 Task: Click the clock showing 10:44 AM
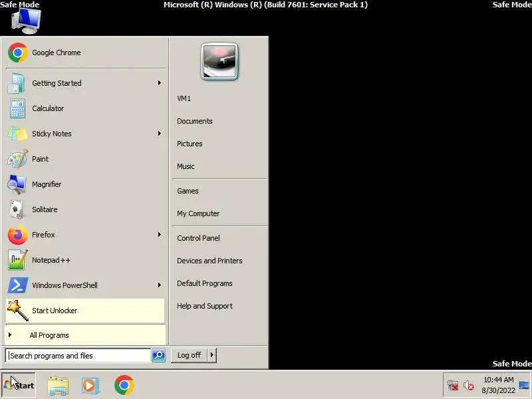[498, 380]
